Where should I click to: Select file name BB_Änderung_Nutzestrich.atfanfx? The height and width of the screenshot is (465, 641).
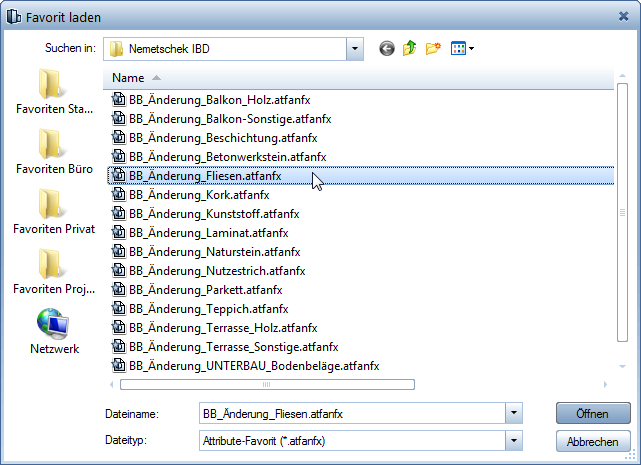[217, 271]
